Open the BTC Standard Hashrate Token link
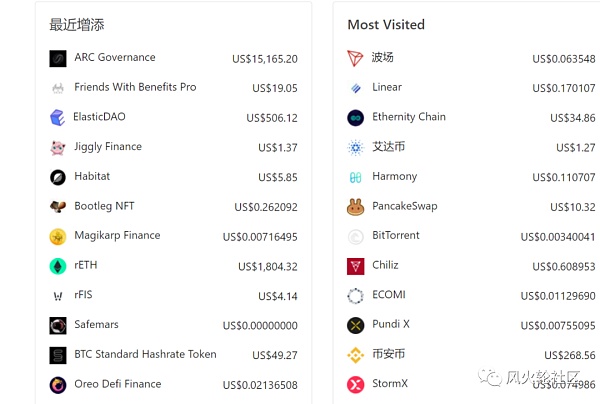The height and width of the screenshot is (404, 600). tap(145, 354)
